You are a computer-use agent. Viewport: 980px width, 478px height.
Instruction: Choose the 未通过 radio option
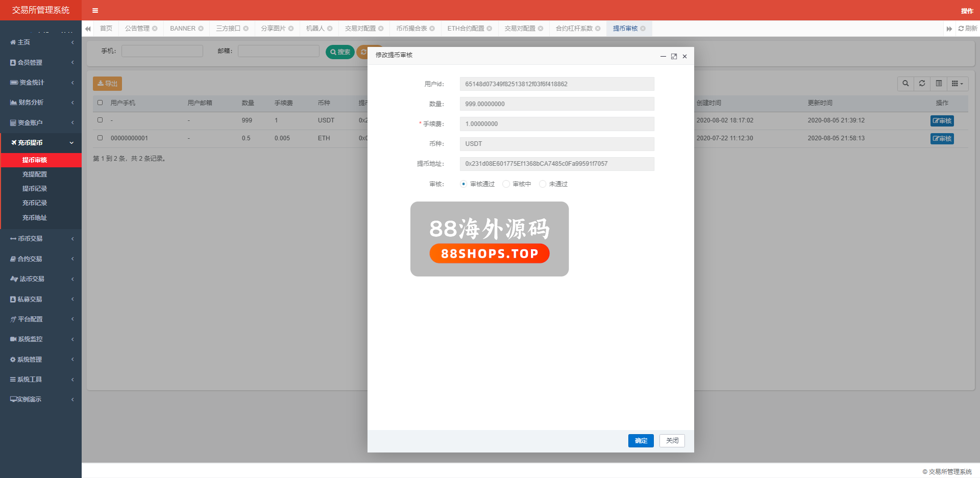(543, 184)
